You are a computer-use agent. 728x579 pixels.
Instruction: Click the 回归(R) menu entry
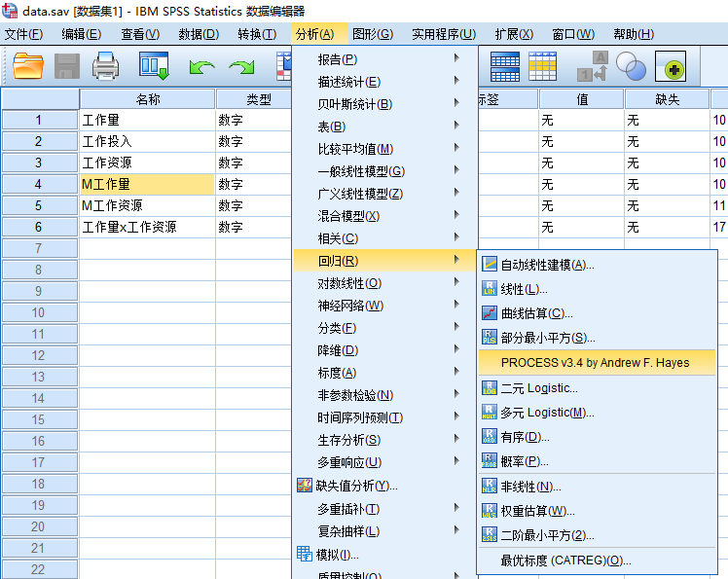click(x=385, y=261)
